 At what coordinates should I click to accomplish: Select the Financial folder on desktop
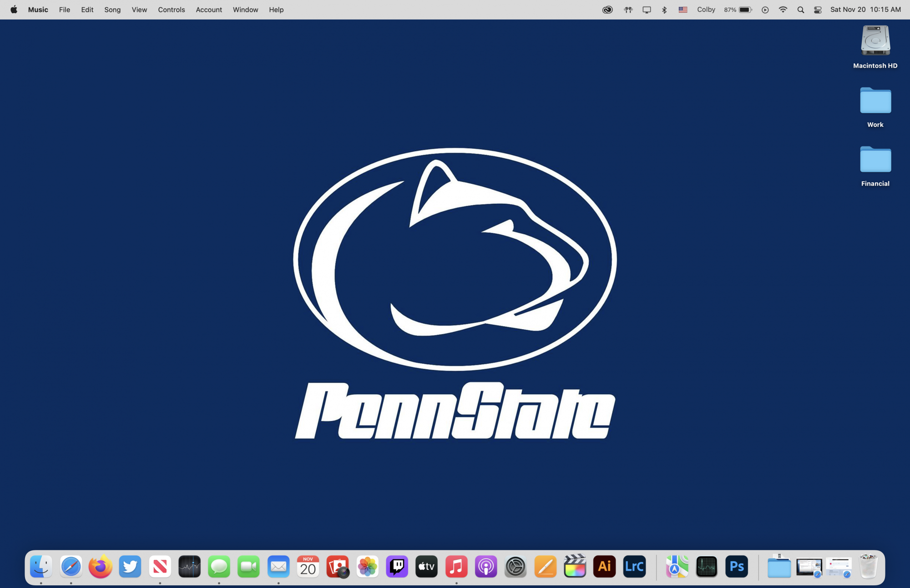pos(875,166)
